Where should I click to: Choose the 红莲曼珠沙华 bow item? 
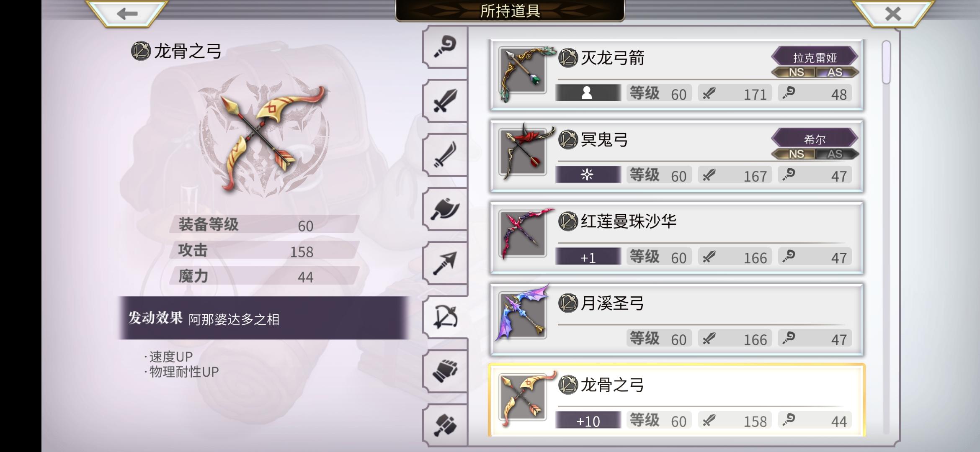[x=677, y=239]
